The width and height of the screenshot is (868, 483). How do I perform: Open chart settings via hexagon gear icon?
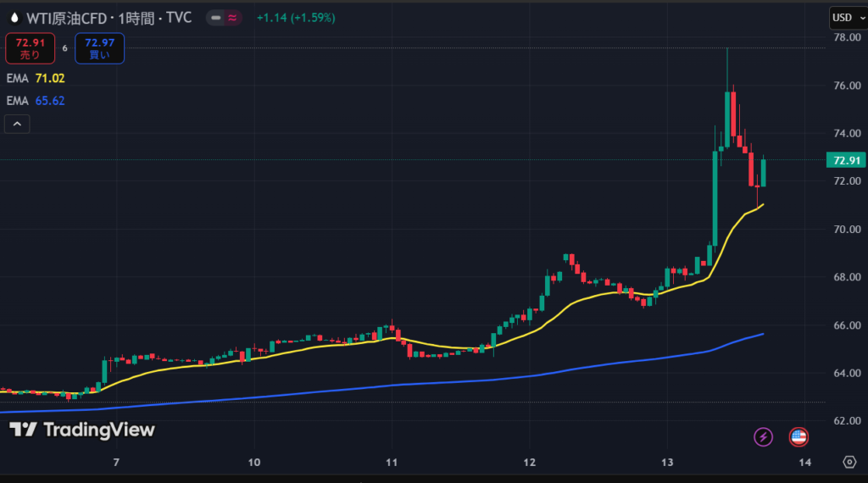tap(849, 462)
